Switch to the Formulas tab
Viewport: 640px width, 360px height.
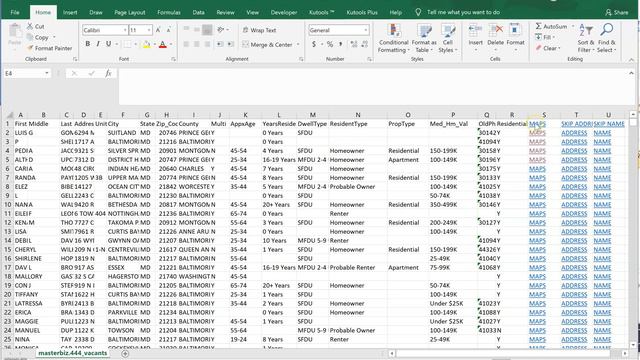[169, 12]
